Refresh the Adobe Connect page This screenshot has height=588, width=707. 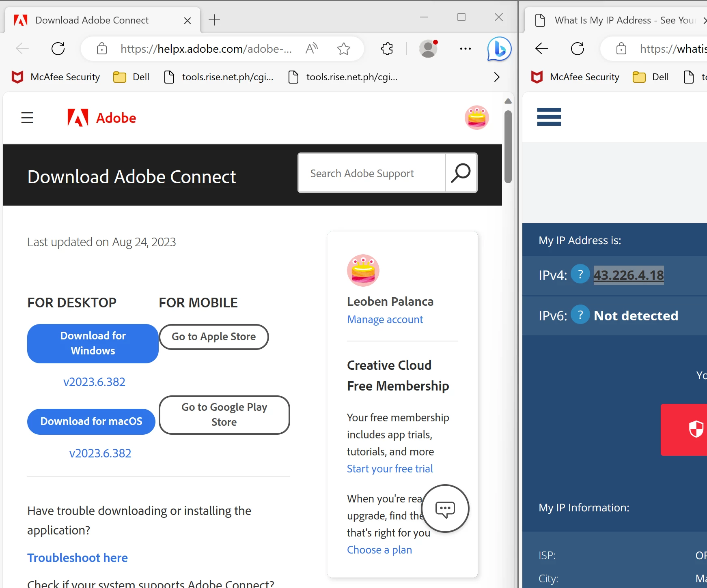pyautogui.click(x=58, y=49)
